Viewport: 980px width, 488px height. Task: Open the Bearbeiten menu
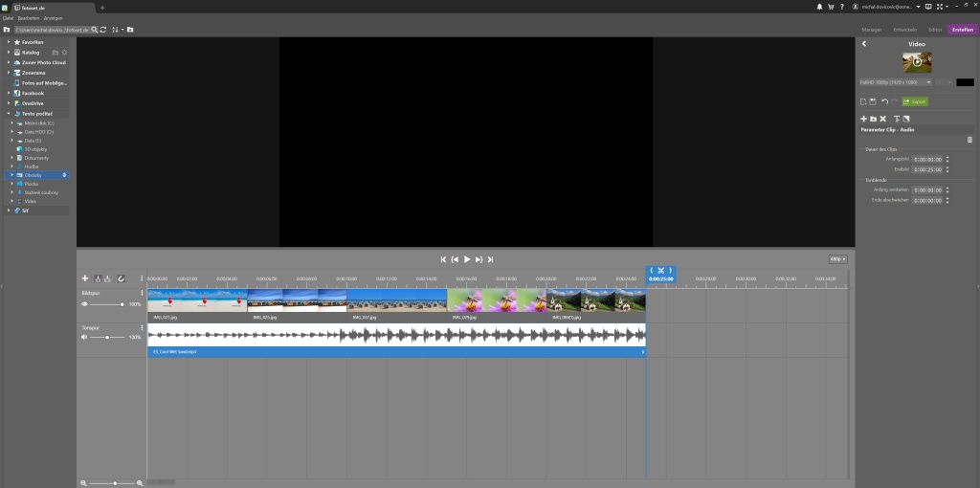click(x=28, y=18)
